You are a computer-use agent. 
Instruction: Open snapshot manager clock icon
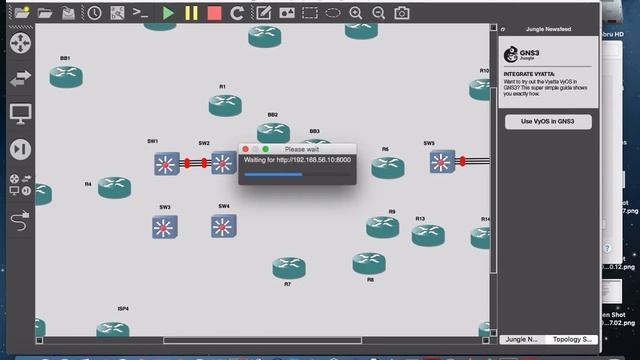click(x=94, y=13)
